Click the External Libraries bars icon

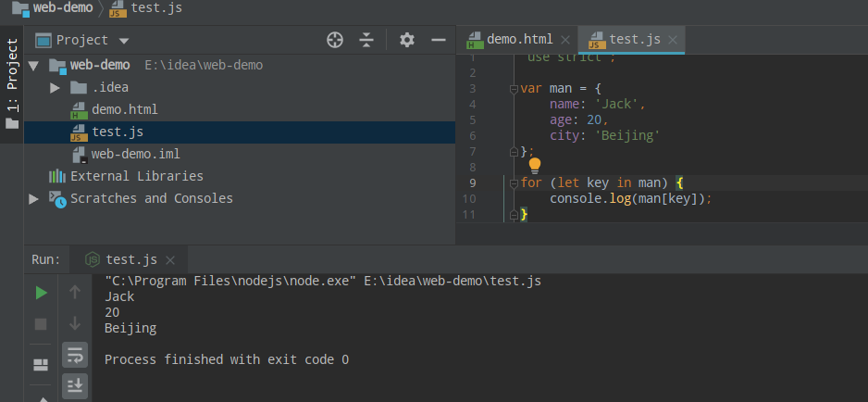tap(57, 176)
